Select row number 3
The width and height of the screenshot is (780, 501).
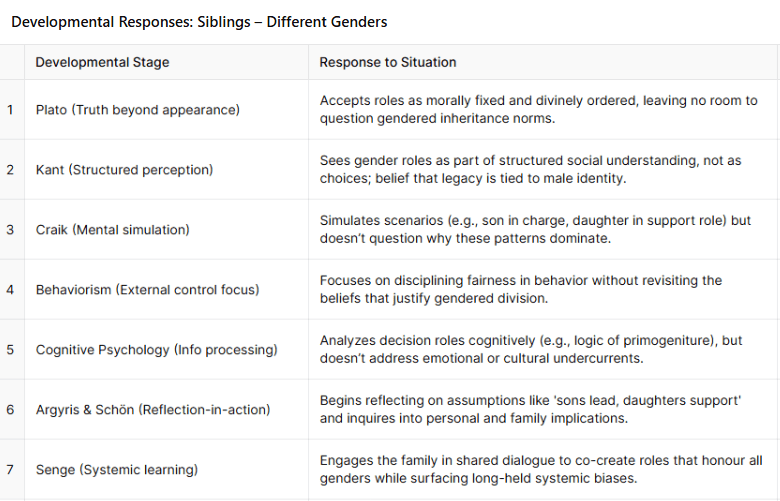[x=10, y=230]
